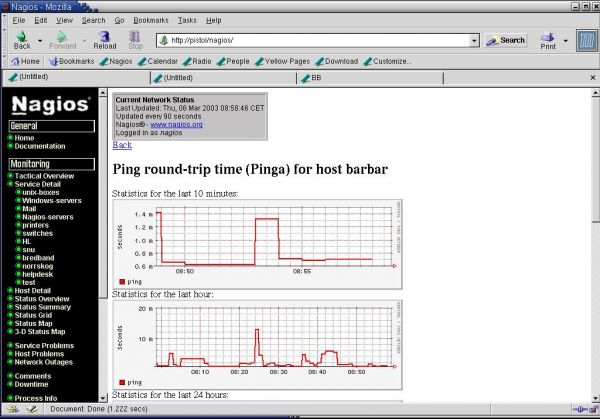Go to Home in bookmarks toolbar
Image resolution: width=600 pixels, height=419 pixels.
[x=25, y=61]
